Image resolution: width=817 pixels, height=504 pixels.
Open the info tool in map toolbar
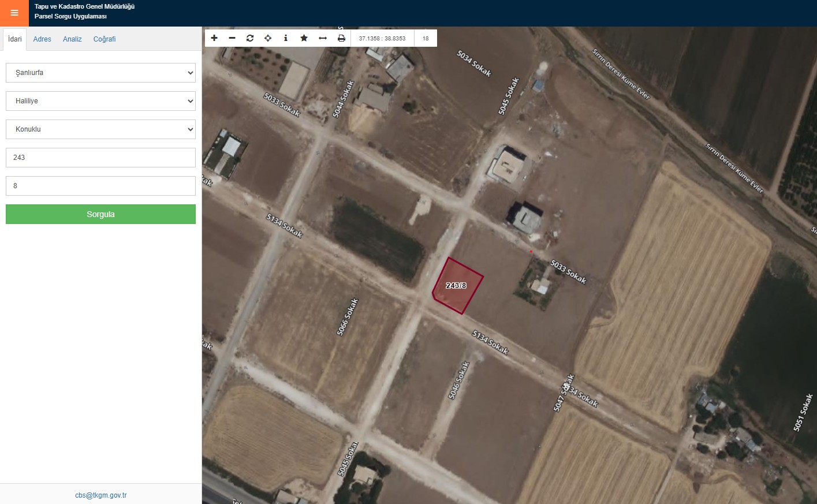286,38
